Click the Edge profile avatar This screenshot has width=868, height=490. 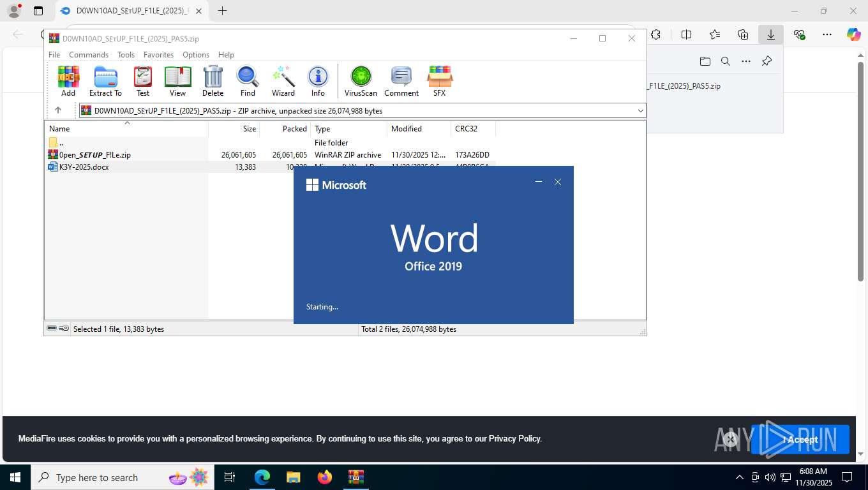point(14,11)
